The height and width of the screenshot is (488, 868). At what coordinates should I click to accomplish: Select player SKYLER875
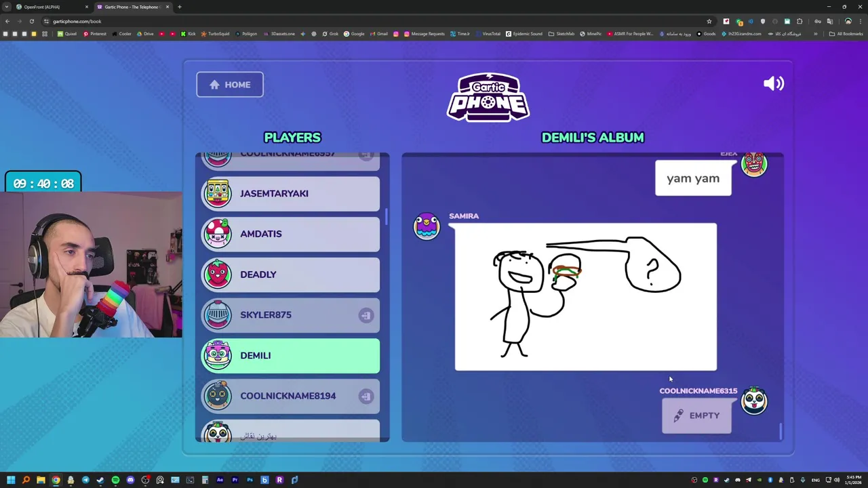(x=290, y=314)
